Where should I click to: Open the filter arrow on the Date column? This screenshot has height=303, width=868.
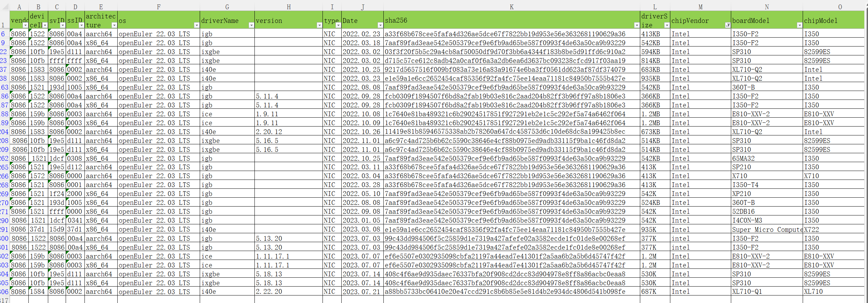380,25
